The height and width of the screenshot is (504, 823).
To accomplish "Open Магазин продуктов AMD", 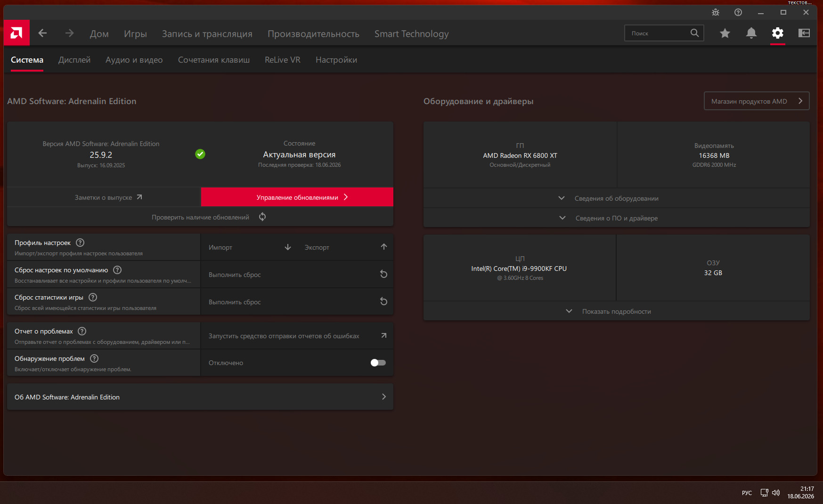I will (x=757, y=101).
